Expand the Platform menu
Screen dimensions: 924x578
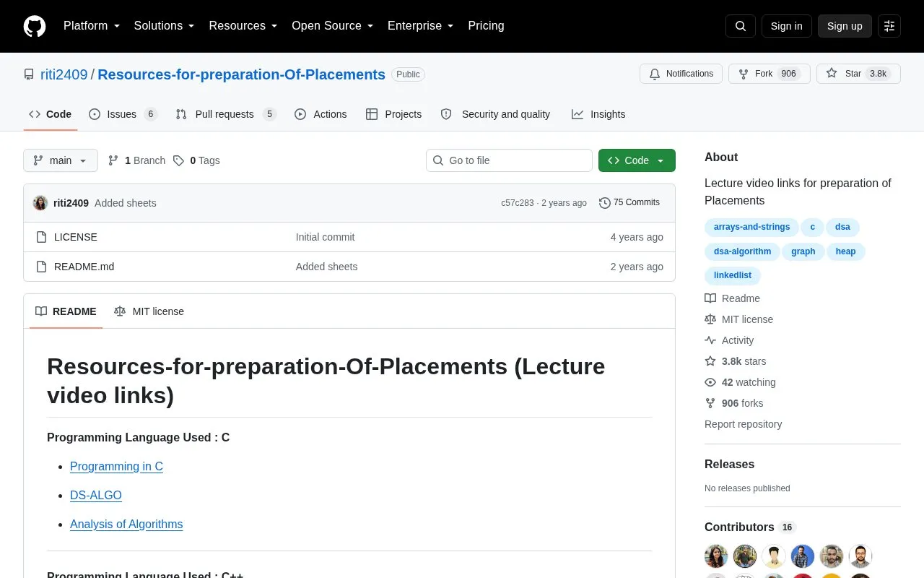(x=92, y=26)
